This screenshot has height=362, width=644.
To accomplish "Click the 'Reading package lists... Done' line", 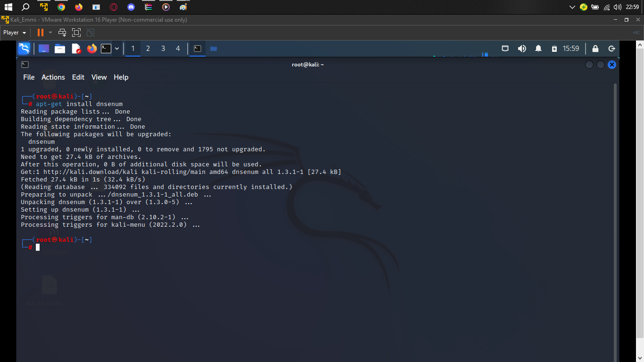I will [75, 112].
